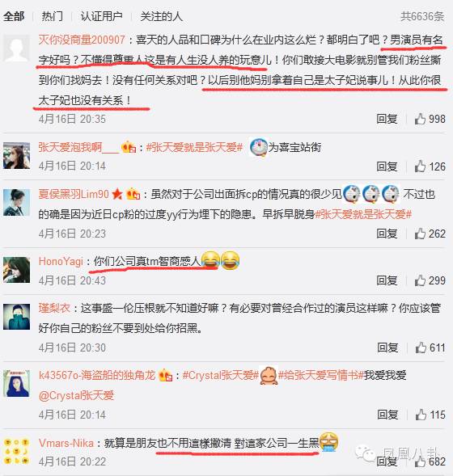
Task: Like 瑾梨衣's comment with 611 likes
Action: coord(421,348)
